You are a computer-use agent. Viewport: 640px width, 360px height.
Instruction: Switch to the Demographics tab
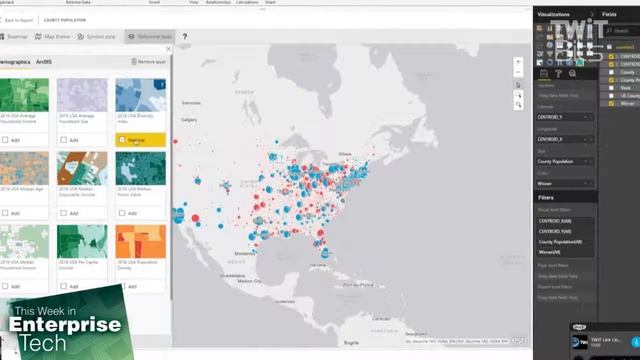(x=15, y=62)
